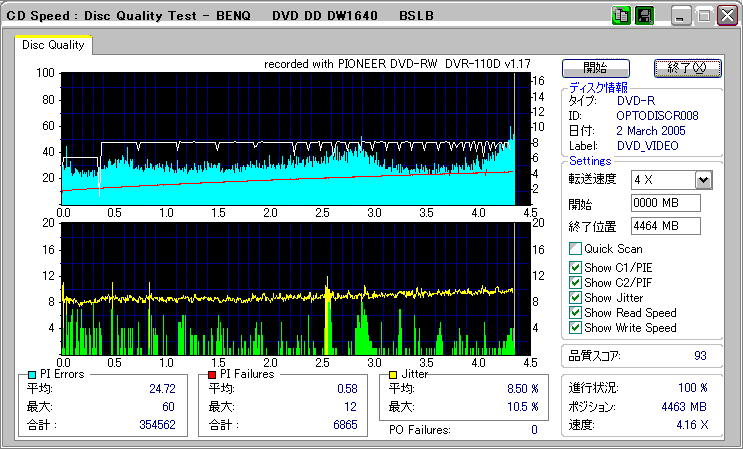743x449 pixels.
Task: Click the floppy disk save icon
Action: tap(644, 16)
